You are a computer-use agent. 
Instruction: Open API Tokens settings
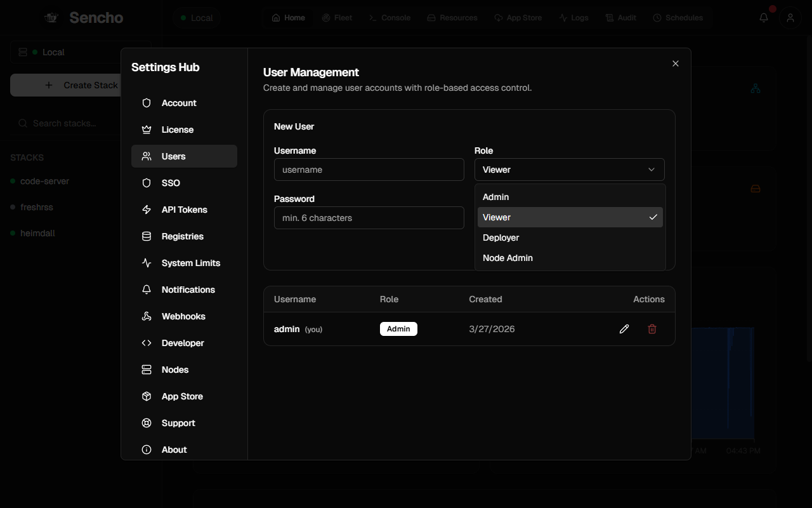click(x=184, y=210)
